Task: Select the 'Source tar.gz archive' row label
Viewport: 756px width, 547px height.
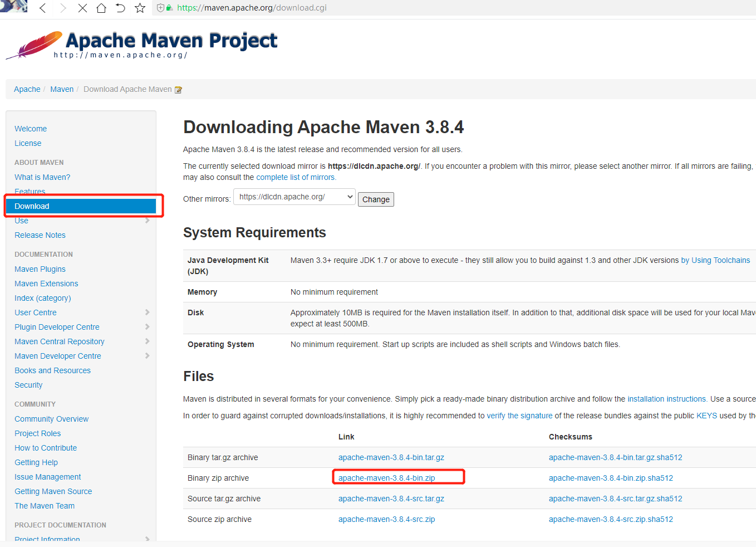Action: coord(224,499)
